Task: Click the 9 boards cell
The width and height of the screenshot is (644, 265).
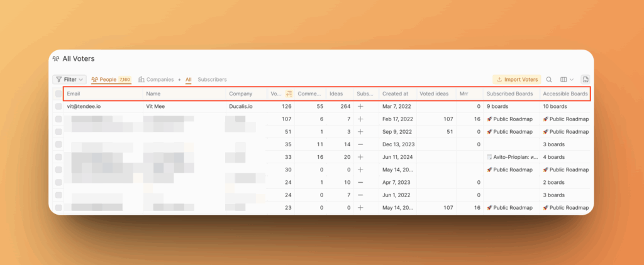Action: [x=497, y=106]
